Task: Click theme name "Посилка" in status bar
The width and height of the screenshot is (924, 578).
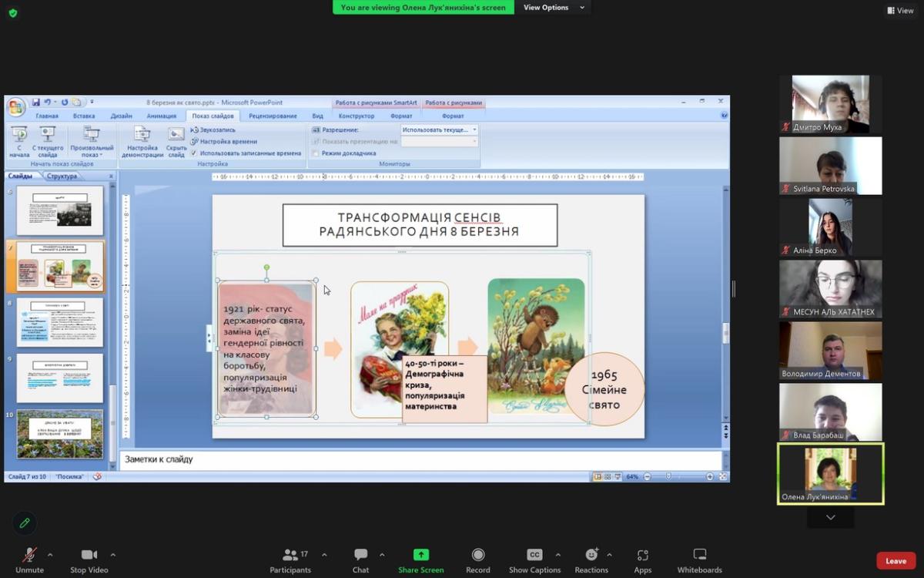Action: [70, 477]
